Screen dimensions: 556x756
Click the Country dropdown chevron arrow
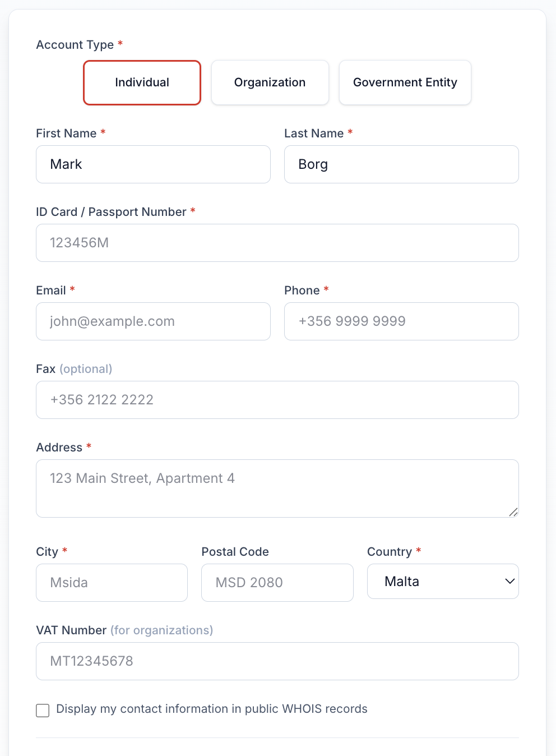(509, 582)
